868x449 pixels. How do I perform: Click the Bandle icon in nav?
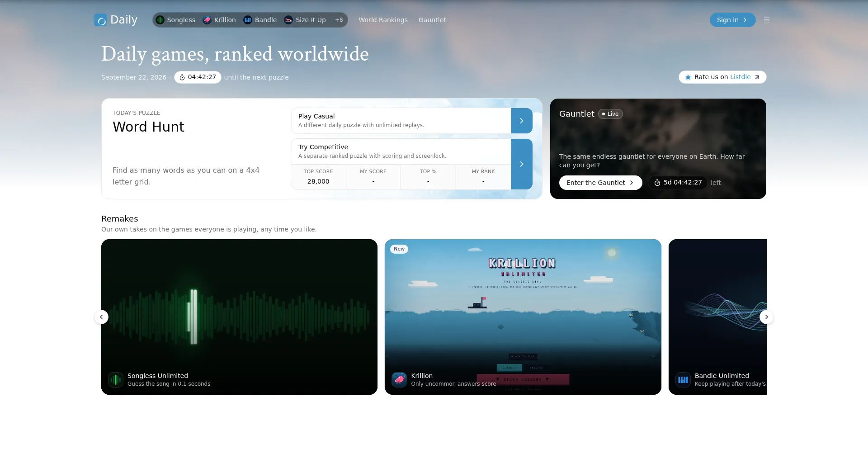(x=248, y=20)
